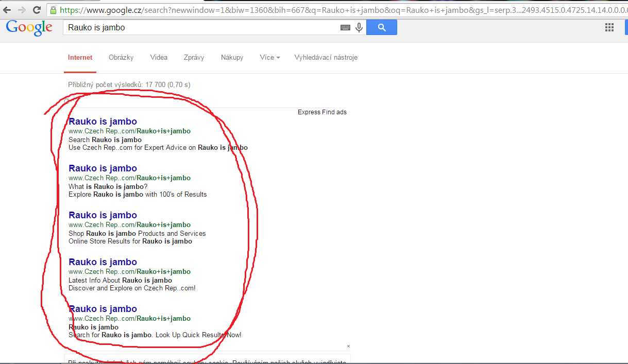Start voice search with the microphone icon

pyautogui.click(x=359, y=28)
